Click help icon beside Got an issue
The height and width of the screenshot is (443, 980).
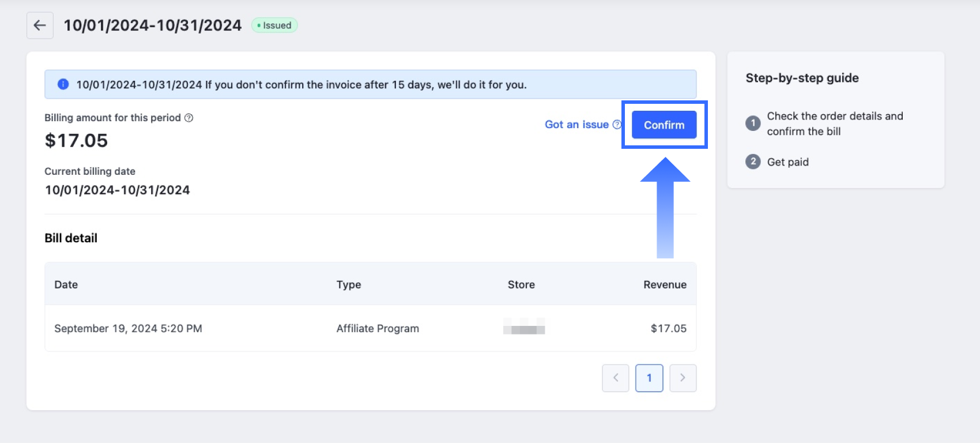pos(617,125)
